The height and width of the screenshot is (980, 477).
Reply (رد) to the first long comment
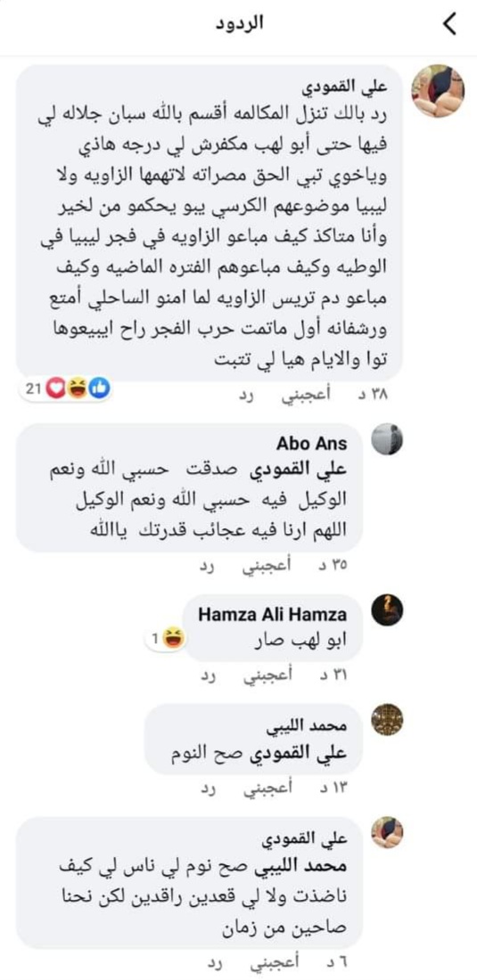(248, 395)
